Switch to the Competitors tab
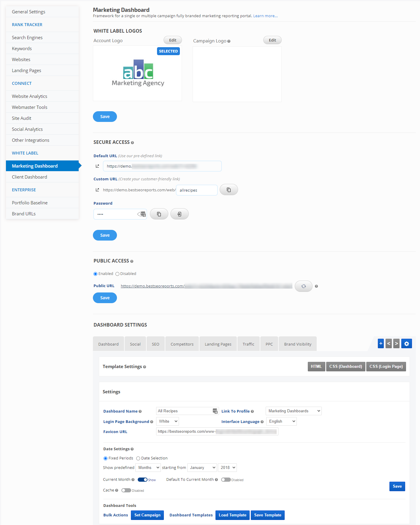Screen dimensions: 420x525 click(x=182, y=344)
